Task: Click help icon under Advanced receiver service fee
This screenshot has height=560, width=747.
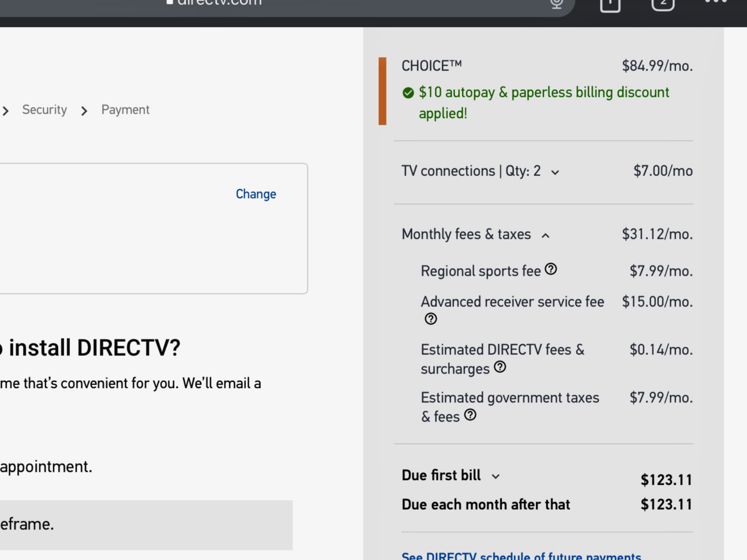Action: tap(431, 319)
